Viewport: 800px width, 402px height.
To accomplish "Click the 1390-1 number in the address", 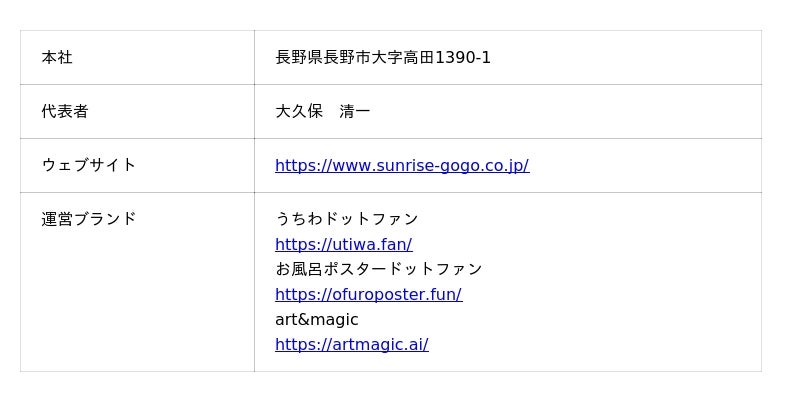I will click(x=463, y=58).
